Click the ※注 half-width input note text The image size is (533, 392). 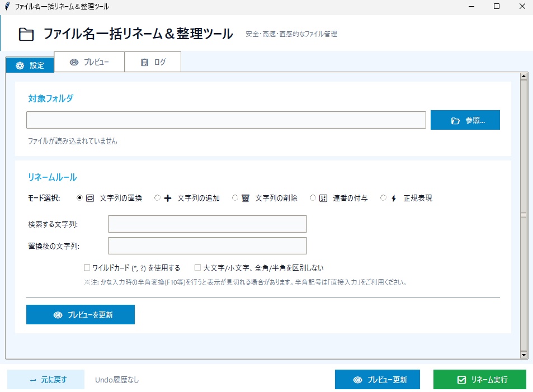click(x=246, y=282)
